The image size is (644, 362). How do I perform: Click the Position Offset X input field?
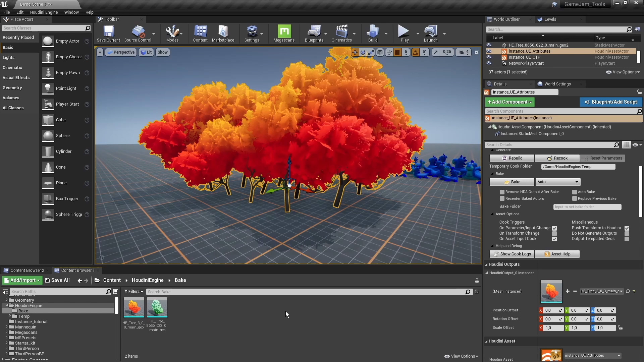pos(551,310)
